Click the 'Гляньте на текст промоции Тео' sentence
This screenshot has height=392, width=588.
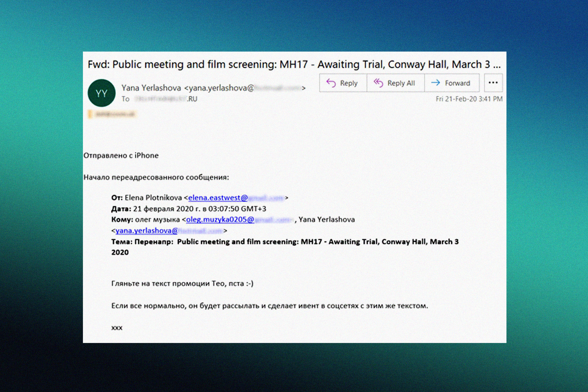click(182, 283)
